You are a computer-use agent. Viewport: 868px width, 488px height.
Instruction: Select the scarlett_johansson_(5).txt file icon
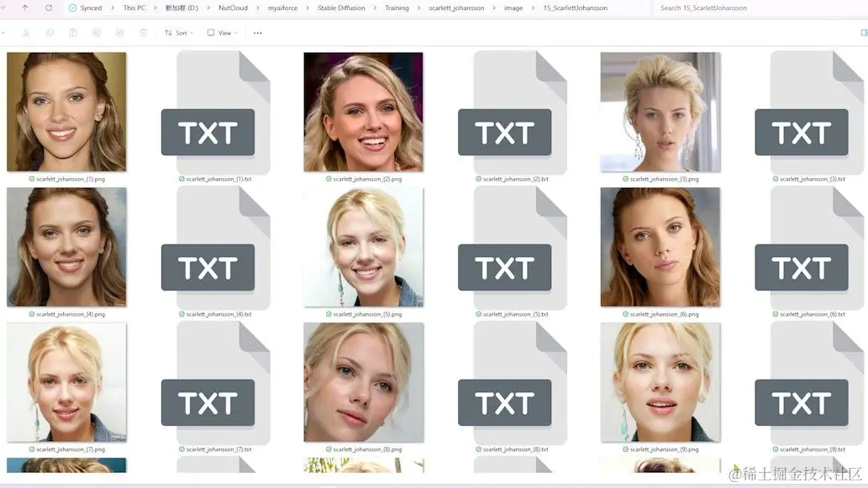(x=512, y=247)
